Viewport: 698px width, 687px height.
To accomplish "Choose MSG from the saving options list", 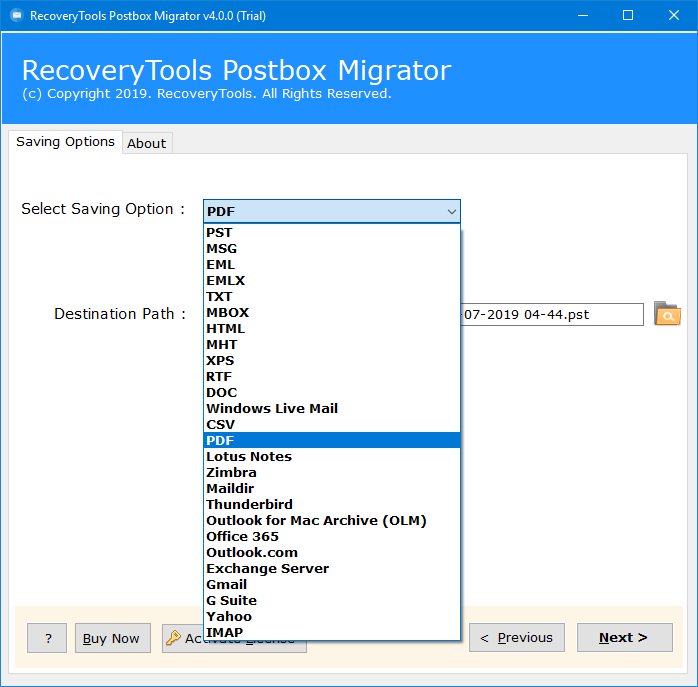I will (x=332, y=248).
